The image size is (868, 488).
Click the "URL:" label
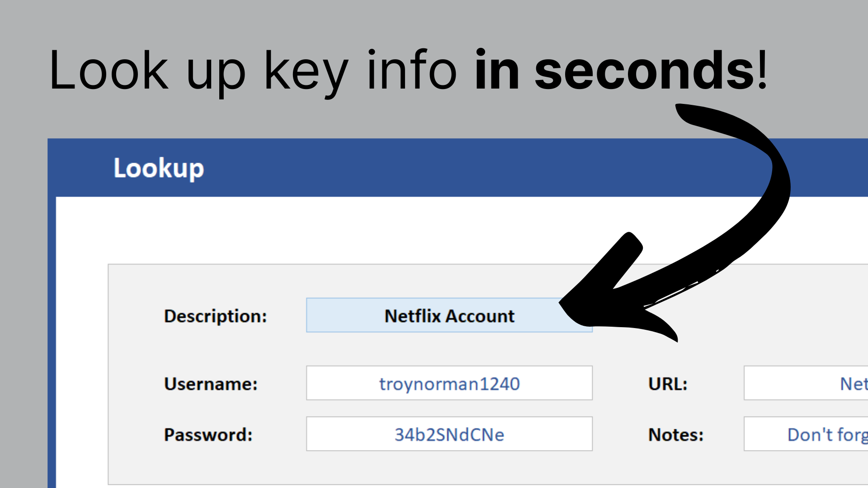668,384
